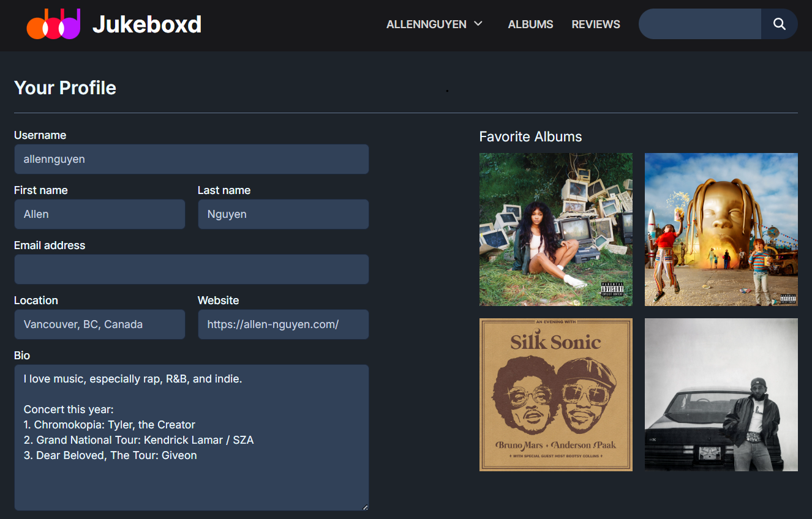
Task: Click the Location label
Action: click(x=36, y=301)
